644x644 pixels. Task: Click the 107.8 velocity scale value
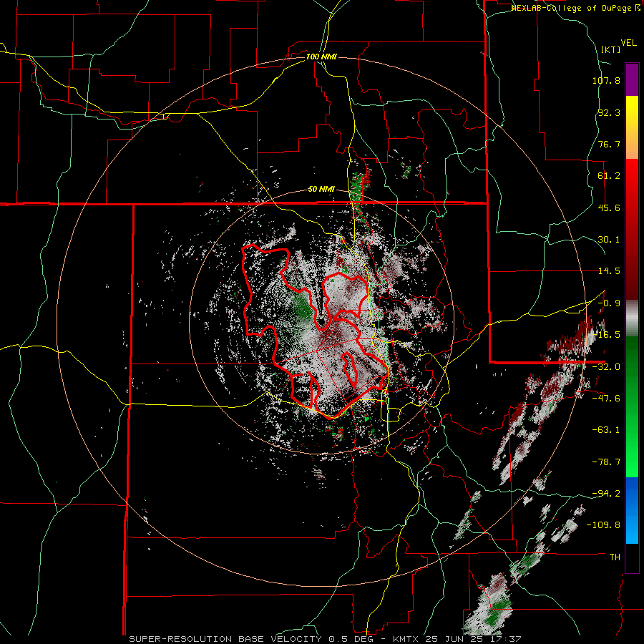[x=606, y=80]
